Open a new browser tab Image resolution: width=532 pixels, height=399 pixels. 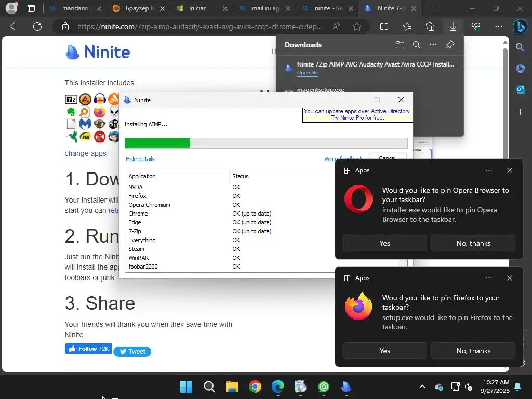click(x=431, y=8)
